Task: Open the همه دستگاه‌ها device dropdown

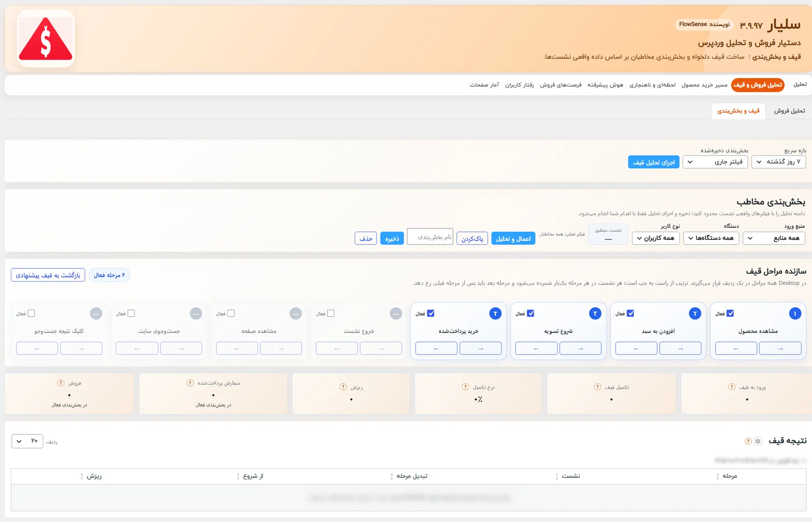Action: click(x=711, y=238)
